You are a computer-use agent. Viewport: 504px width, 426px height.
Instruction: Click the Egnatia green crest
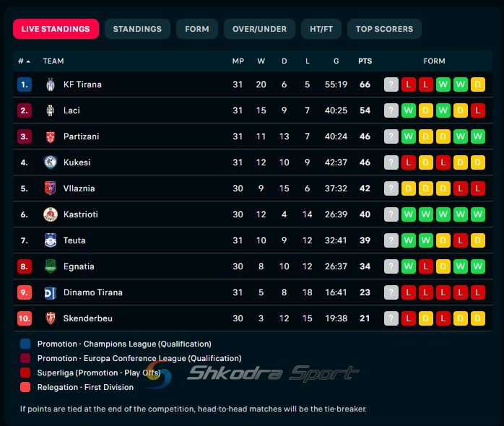[51, 266]
